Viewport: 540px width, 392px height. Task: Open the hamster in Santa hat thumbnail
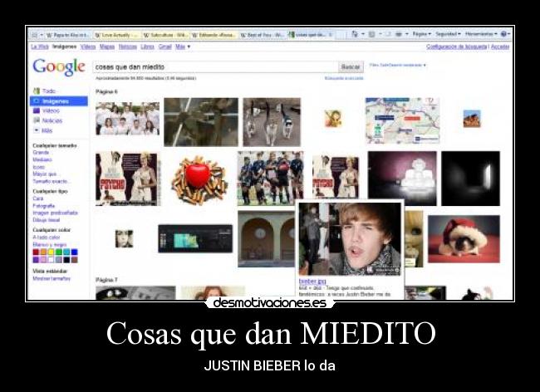(464, 239)
